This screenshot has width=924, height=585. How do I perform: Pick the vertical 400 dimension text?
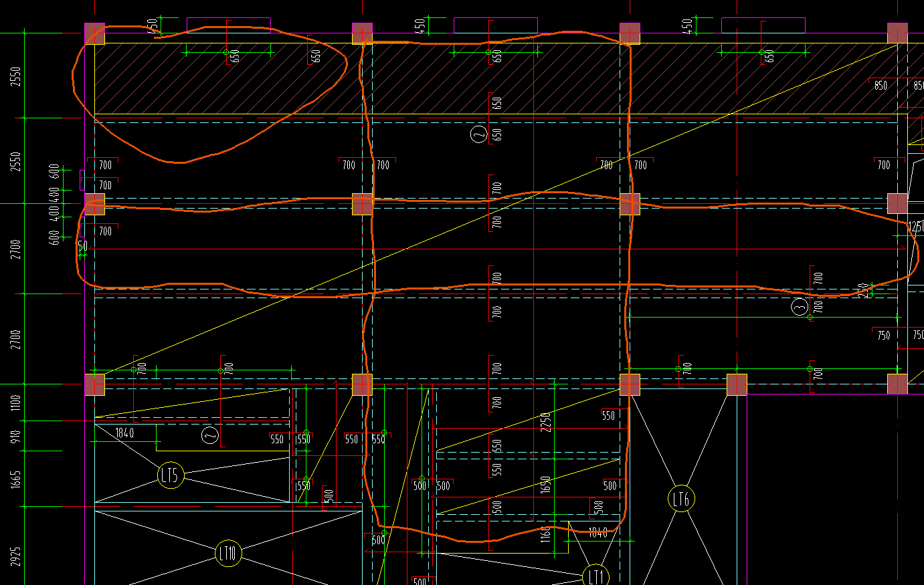pyautogui.click(x=54, y=213)
